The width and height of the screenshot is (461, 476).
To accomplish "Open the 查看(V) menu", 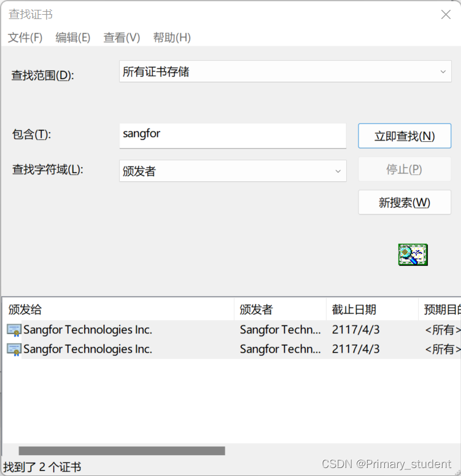I will [122, 37].
